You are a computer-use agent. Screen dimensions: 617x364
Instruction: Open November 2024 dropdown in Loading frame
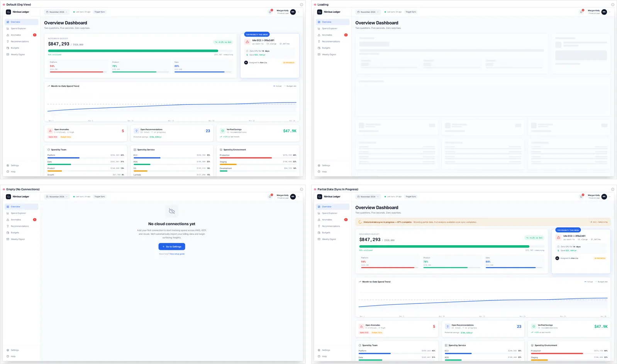pyautogui.click(x=368, y=12)
